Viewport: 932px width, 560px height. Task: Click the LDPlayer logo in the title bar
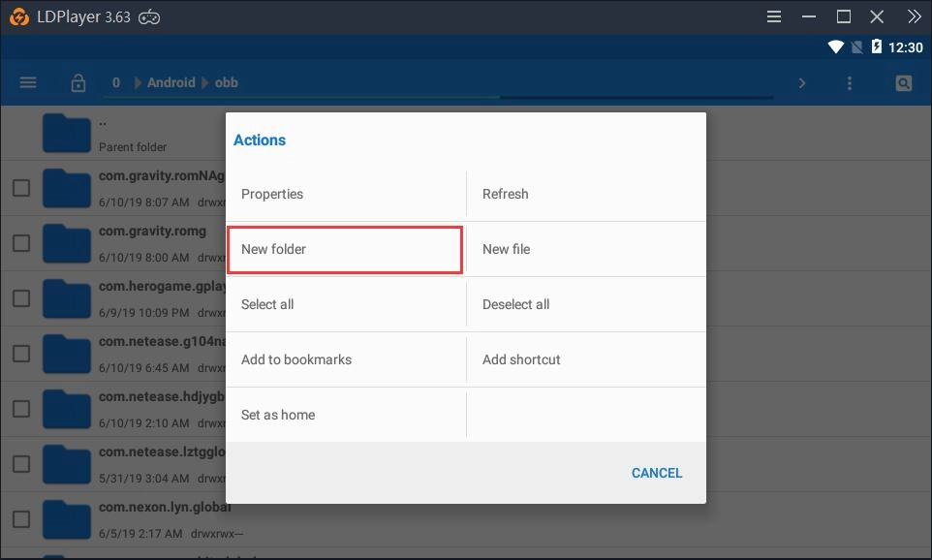pyautogui.click(x=19, y=16)
